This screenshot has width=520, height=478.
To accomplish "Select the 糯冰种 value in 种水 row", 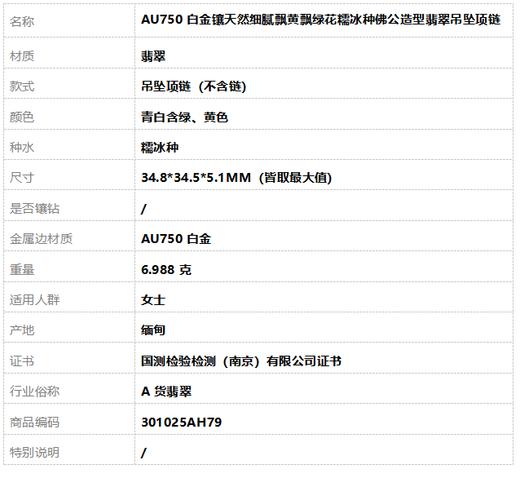I will (160, 147).
